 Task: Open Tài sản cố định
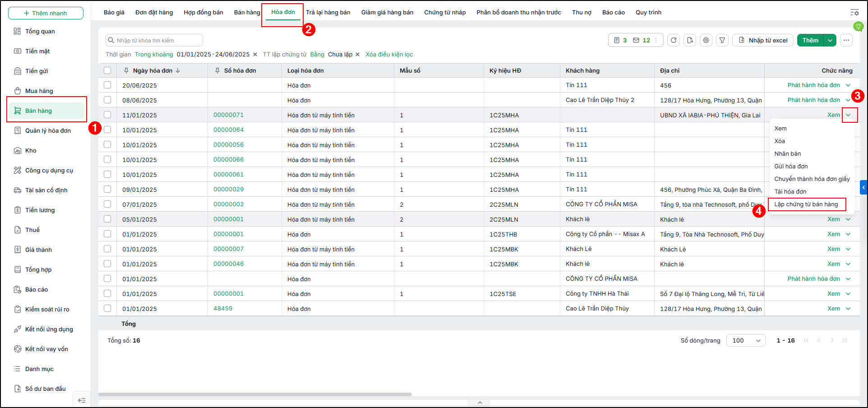point(46,190)
